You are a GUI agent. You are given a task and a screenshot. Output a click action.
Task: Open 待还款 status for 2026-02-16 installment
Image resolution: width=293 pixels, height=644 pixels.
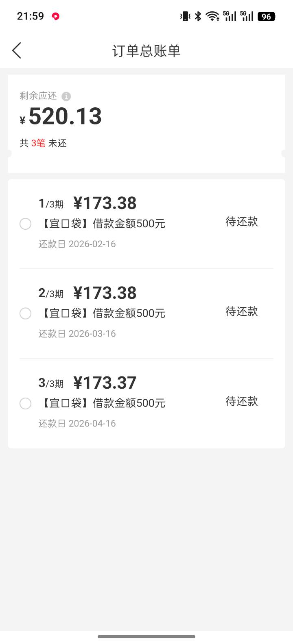(x=242, y=222)
